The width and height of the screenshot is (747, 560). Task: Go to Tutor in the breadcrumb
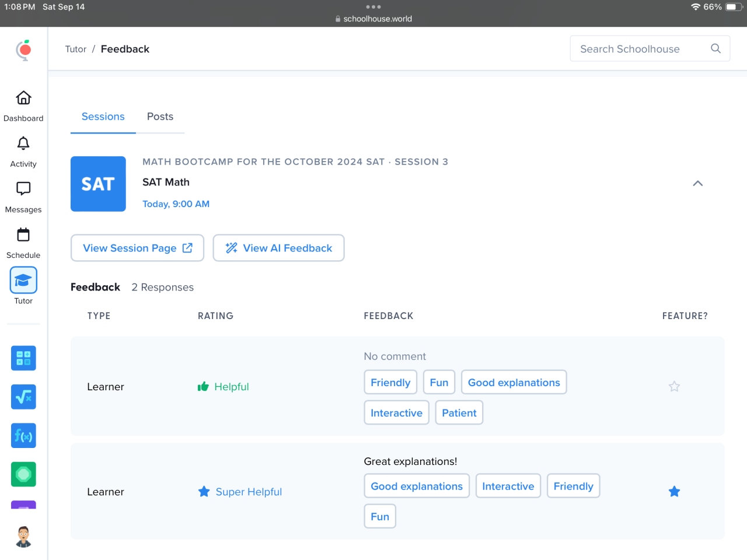pos(76,49)
